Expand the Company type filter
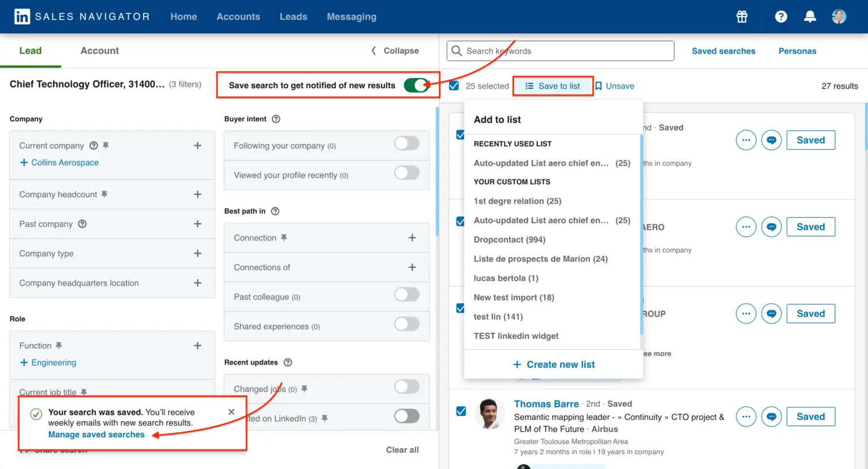The image size is (868, 469). (198, 253)
